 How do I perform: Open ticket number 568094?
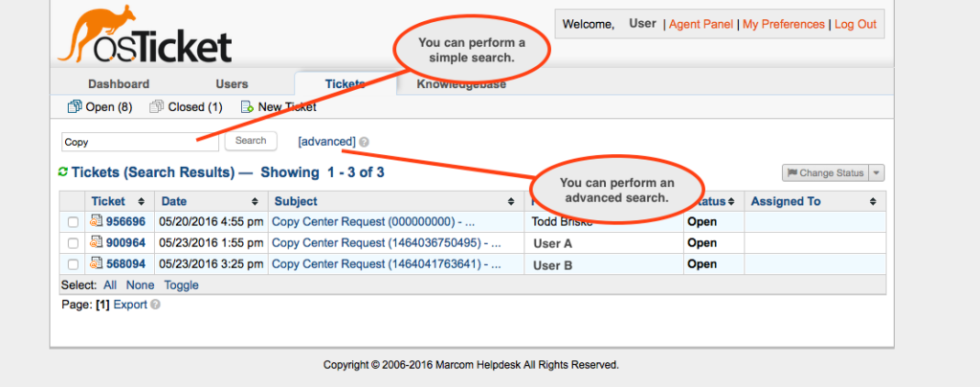(x=125, y=264)
